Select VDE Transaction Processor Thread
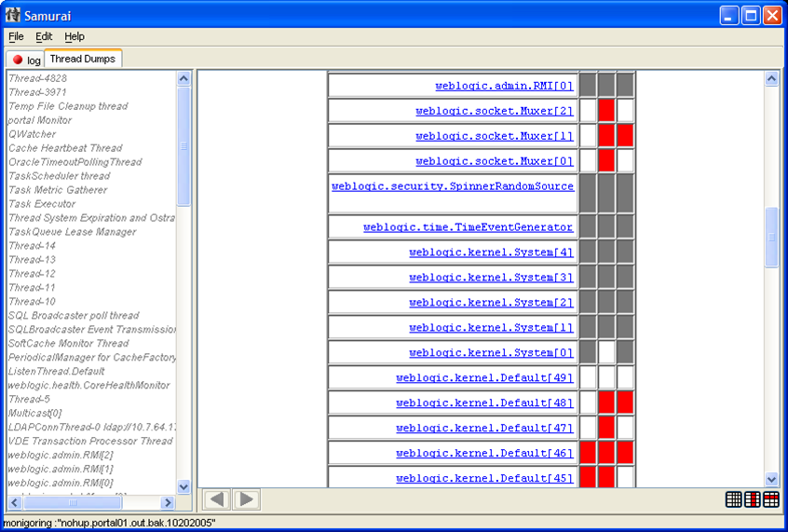The width and height of the screenshot is (788, 532). click(x=90, y=442)
